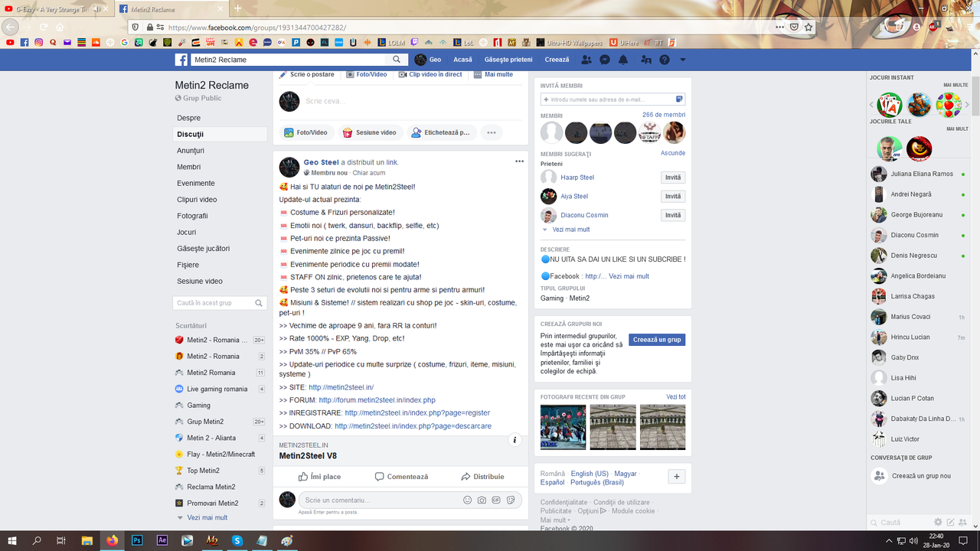Select Membri in the group sidebar
The image size is (980, 551).
[189, 167]
